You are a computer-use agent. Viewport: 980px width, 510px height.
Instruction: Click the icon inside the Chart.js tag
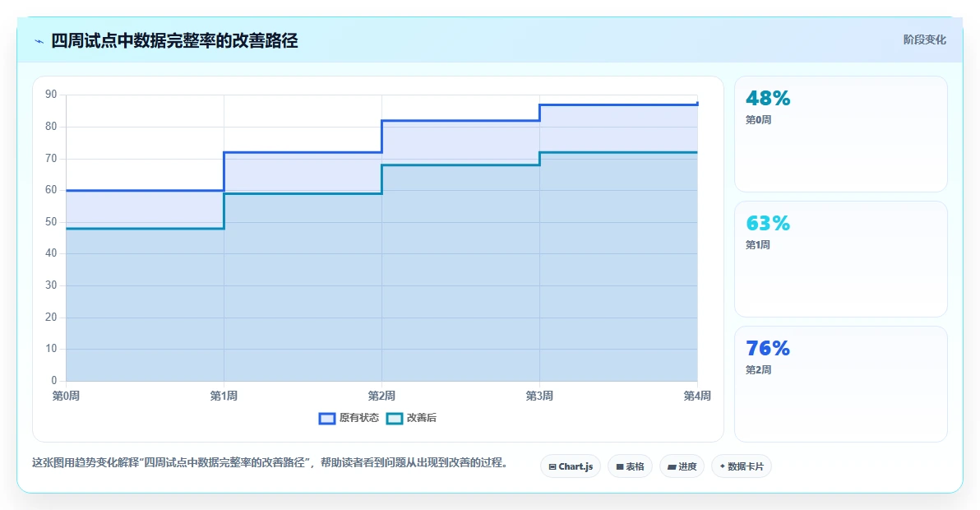(x=552, y=467)
